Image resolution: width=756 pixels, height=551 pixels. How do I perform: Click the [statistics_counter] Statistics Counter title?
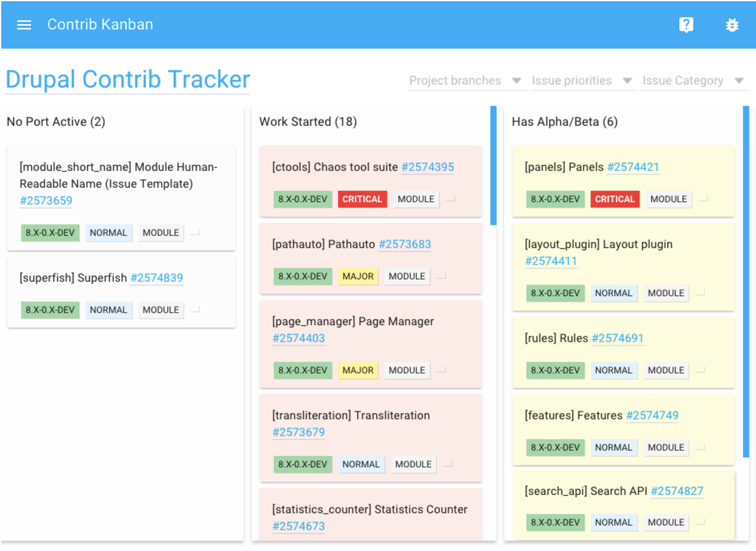(370, 510)
